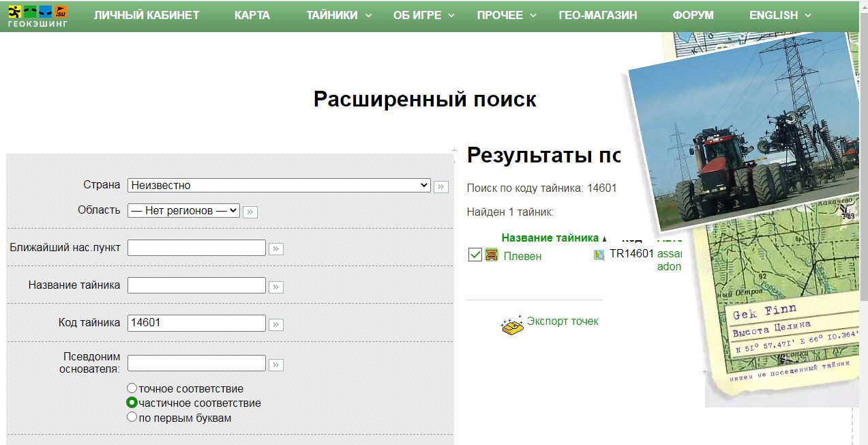Image resolution: width=868 pixels, height=445 pixels.
Task: Open the Плевен cache link
Action: 522,256
